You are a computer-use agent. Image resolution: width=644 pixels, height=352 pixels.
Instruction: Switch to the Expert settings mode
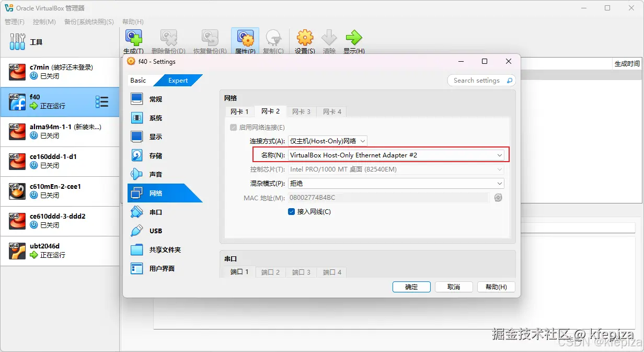178,80
